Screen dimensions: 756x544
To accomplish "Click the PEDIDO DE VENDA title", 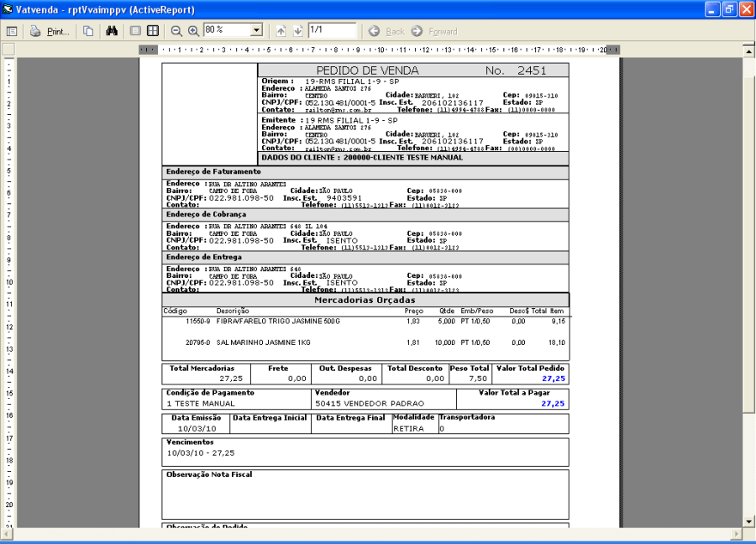I will click(x=367, y=71).
